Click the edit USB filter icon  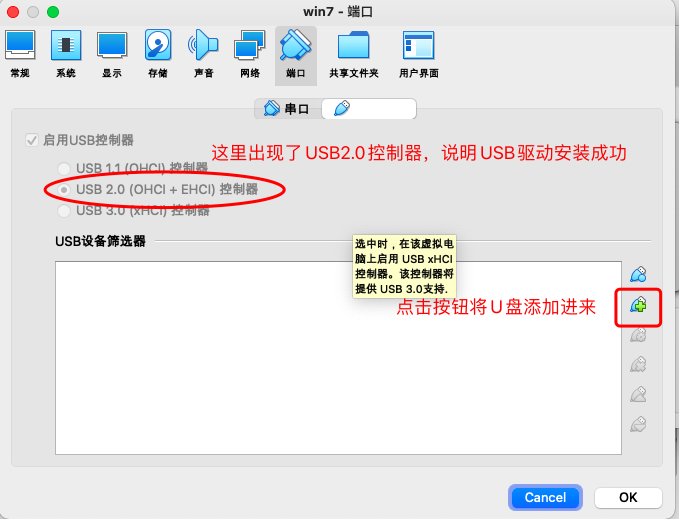click(638, 335)
